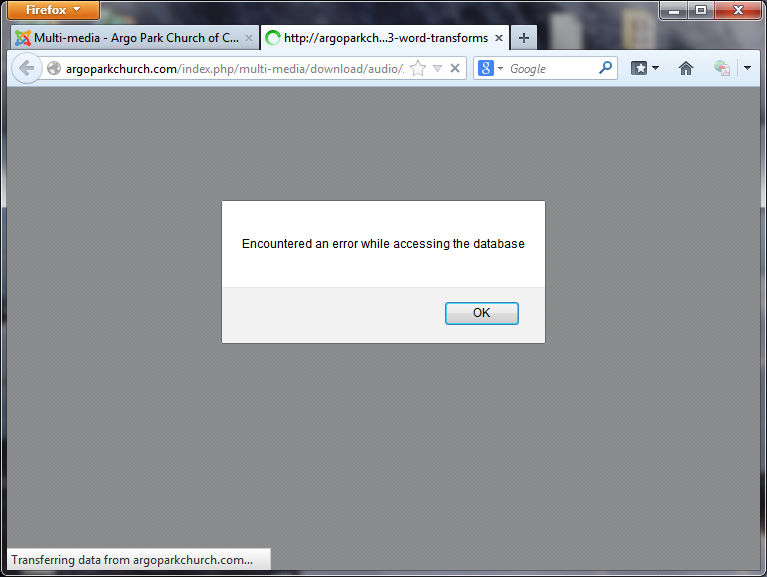Close the Multi-media Argo Park tab

point(249,38)
